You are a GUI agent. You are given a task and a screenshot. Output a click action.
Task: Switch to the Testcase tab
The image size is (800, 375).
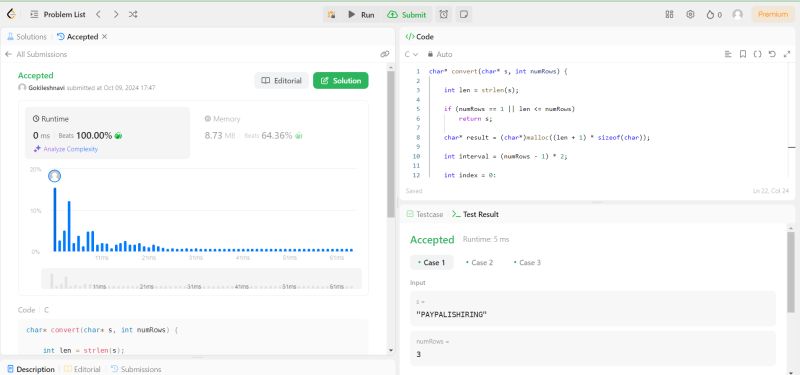(425, 214)
